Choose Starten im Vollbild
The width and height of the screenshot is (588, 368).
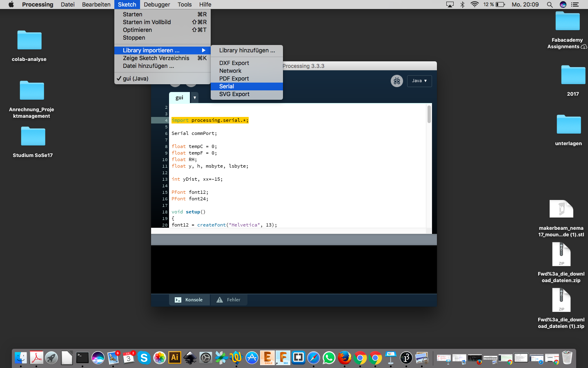(163, 22)
